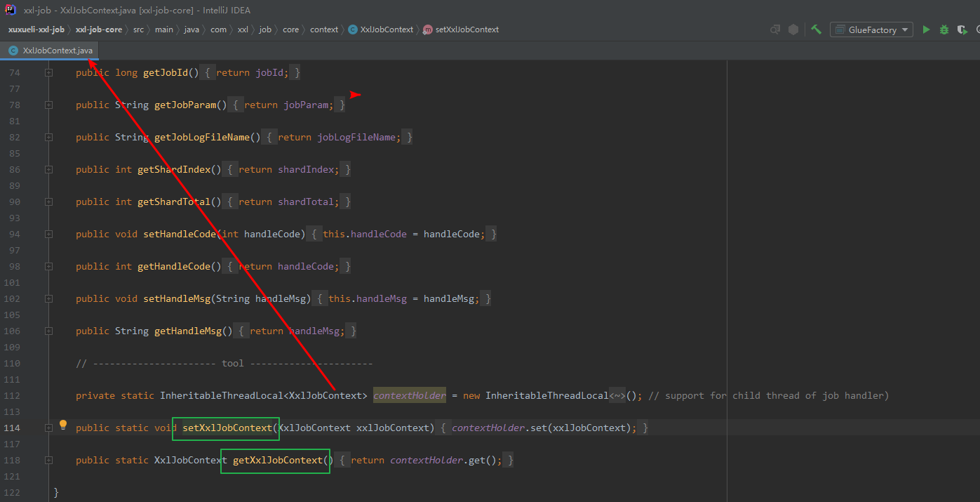Click the getJobParam method name
Image resolution: width=980 pixels, height=502 pixels.
point(185,105)
